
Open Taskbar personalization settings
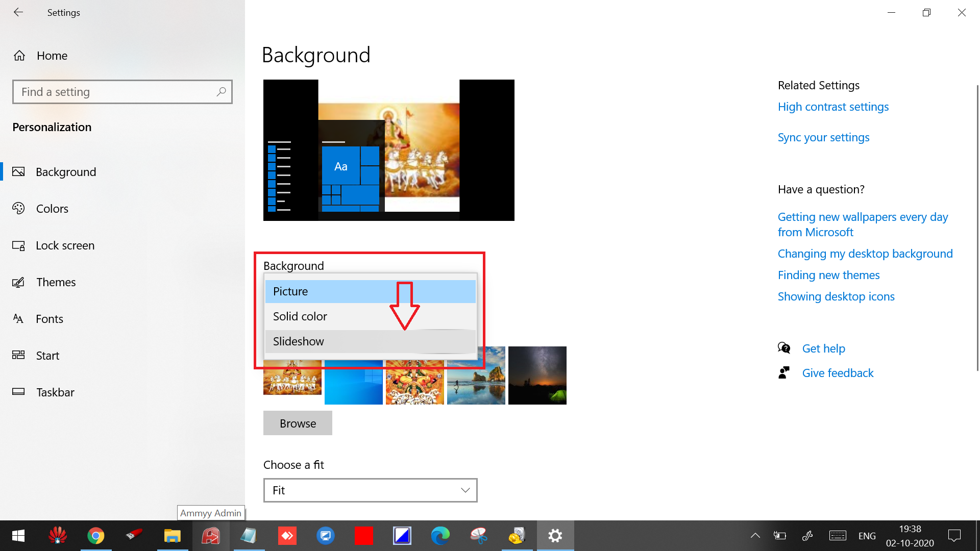click(x=55, y=392)
